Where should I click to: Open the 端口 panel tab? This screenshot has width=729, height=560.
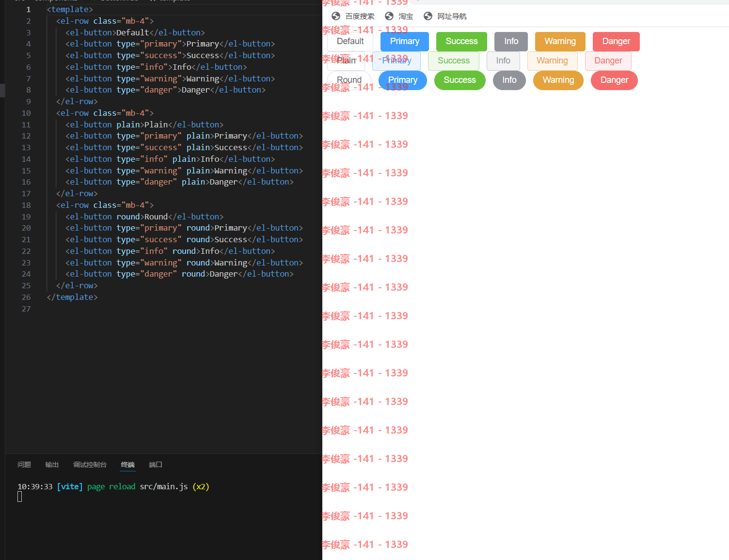tap(156, 465)
